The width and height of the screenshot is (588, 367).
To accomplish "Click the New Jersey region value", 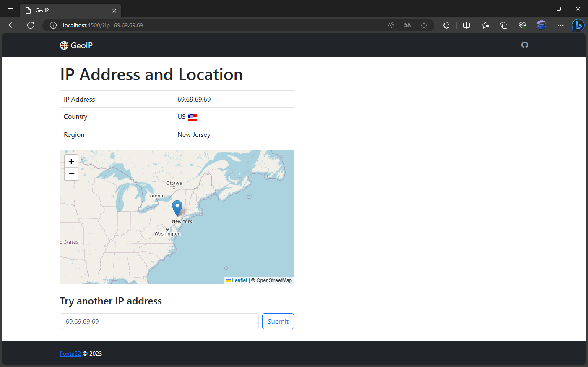I will (x=194, y=134).
